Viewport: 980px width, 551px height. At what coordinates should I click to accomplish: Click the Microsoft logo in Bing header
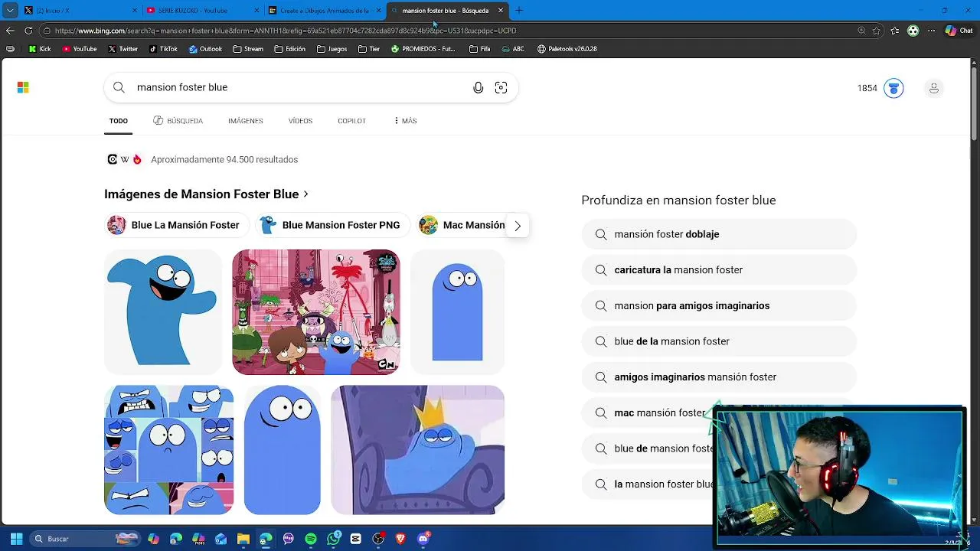click(23, 87)
